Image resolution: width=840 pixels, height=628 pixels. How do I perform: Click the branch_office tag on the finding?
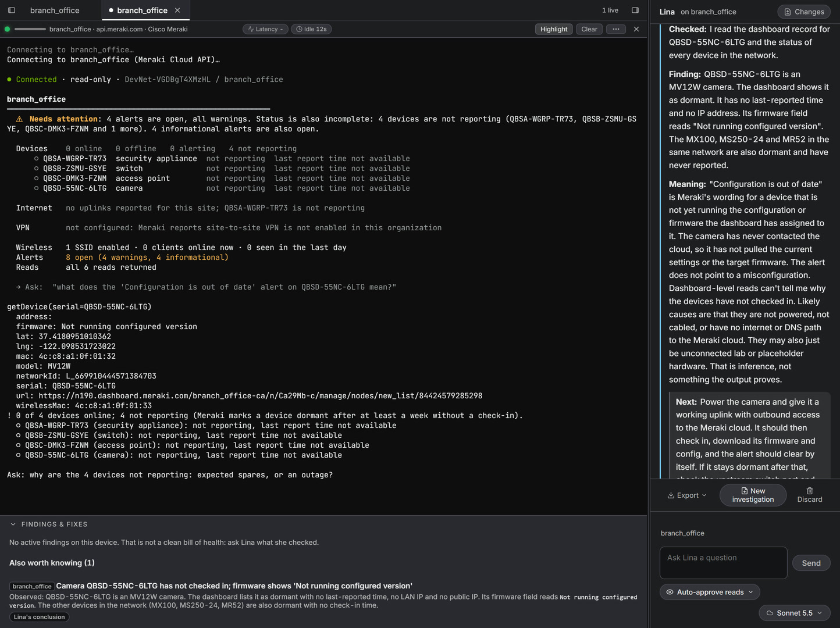pos(32,586)
